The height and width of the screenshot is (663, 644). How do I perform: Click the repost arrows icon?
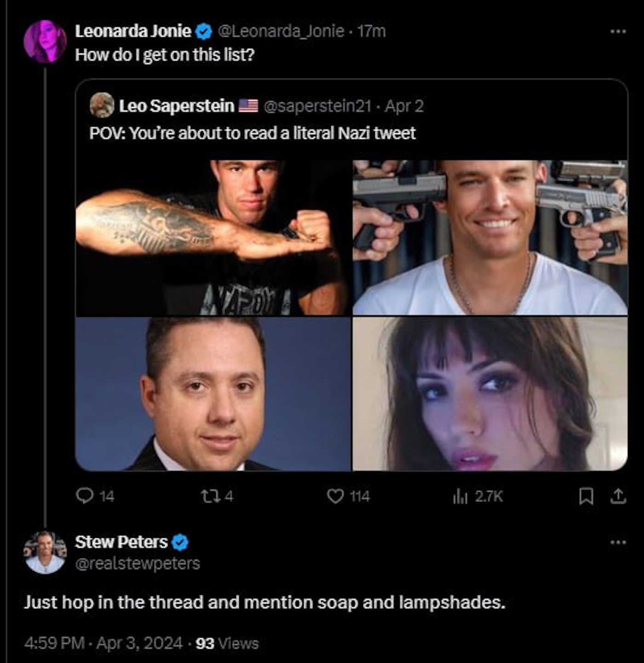[x=207, y=496]
